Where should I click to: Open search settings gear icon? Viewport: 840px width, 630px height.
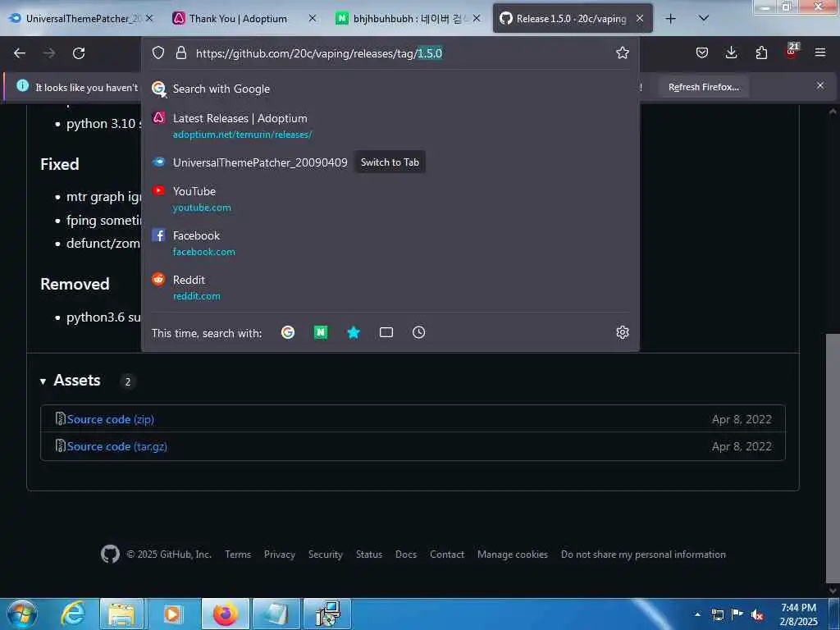coord(622,332)
